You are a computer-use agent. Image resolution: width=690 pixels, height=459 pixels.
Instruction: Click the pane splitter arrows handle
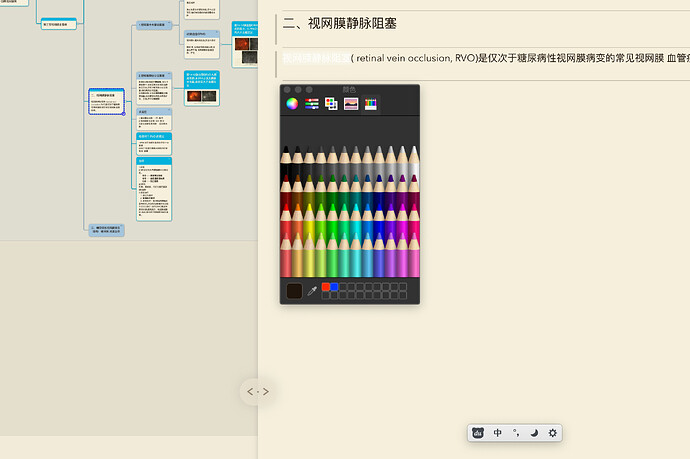point(257,392)
